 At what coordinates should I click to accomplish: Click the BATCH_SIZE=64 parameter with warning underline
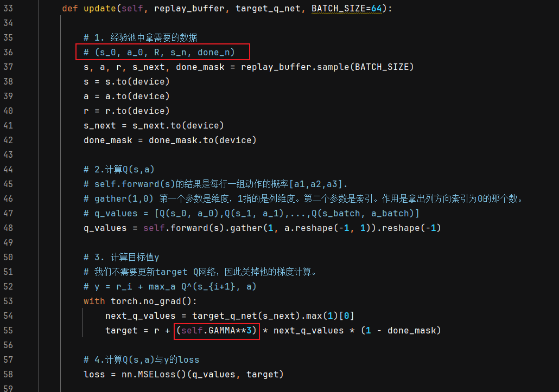coord(346,8)
